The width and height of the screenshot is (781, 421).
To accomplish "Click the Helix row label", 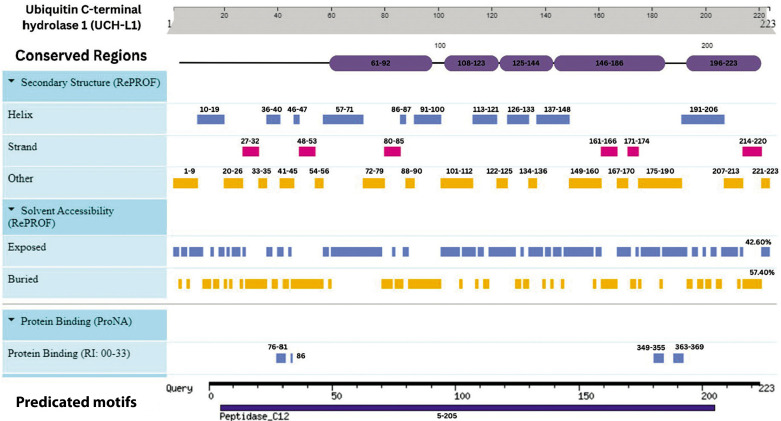I will click(x=20, y=115).
